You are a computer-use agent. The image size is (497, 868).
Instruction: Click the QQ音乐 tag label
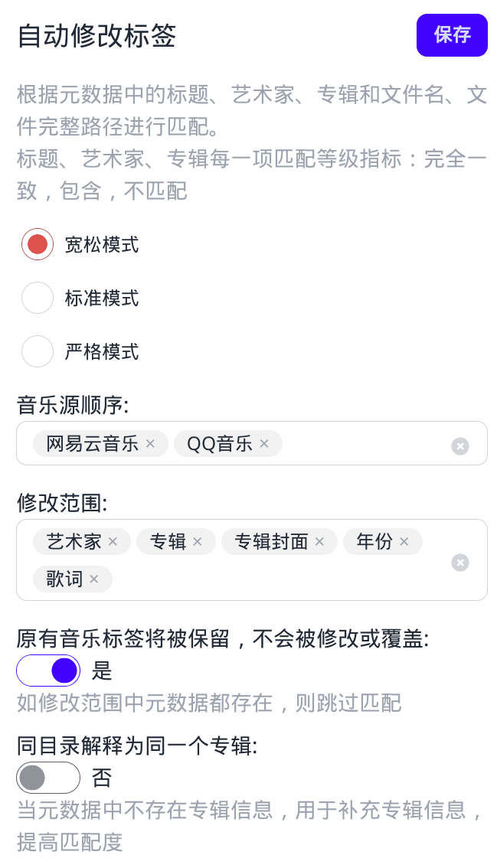219,443
